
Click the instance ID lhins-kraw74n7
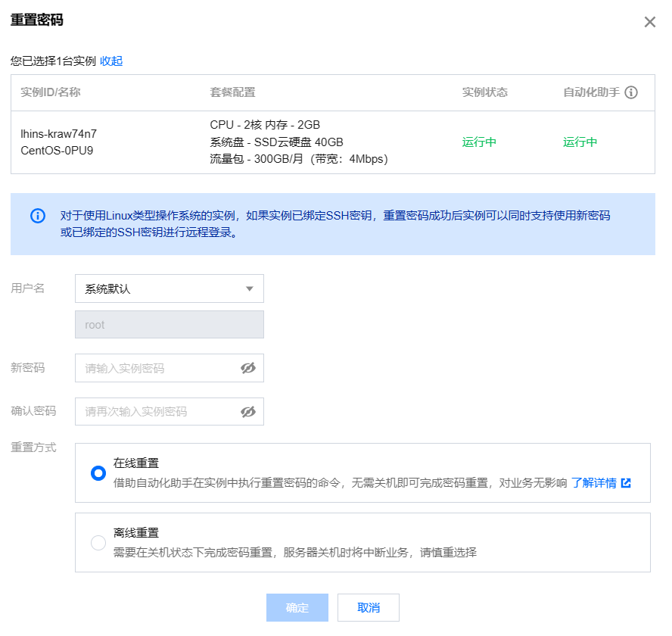pyautogui.click(x=59, y=134)
